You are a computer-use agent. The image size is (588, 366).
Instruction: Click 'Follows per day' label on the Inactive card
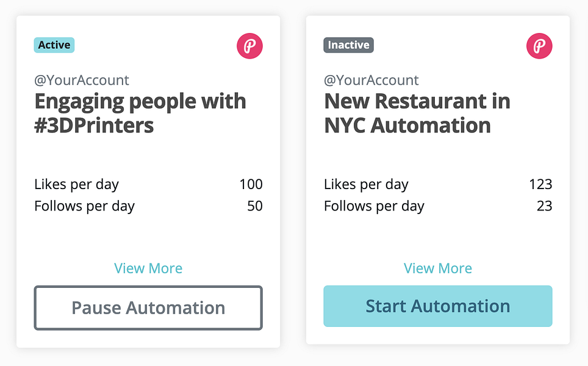click(374, 206)
